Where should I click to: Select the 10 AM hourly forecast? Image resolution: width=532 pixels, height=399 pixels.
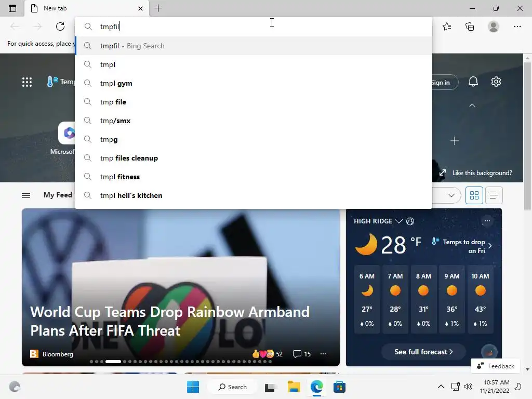[x=480, y=299]
